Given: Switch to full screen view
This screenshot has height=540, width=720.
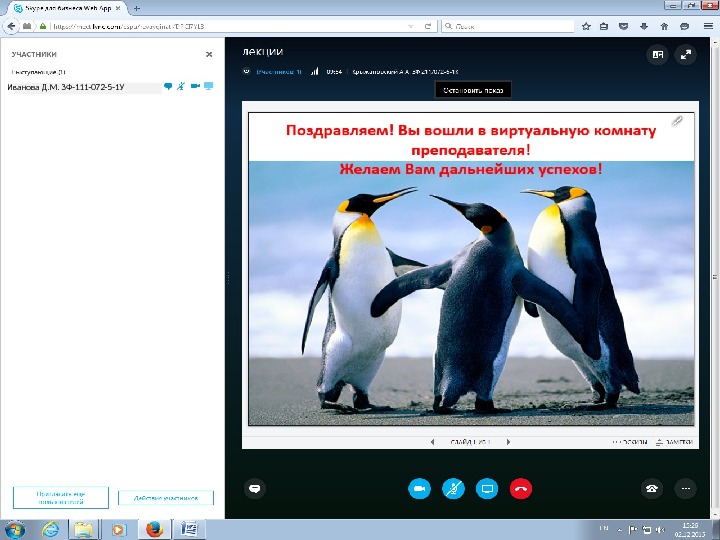Looking at the screenshot, I should coord(686,55).
